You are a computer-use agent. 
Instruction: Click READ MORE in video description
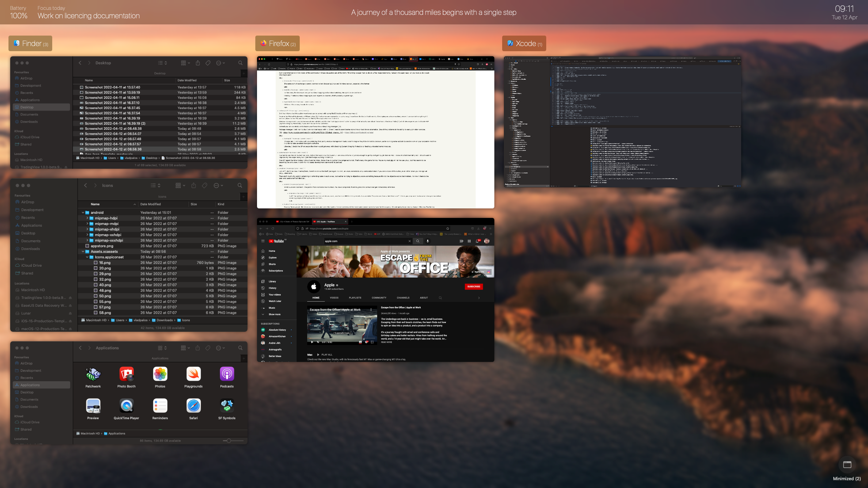click(x=386, y=342)
